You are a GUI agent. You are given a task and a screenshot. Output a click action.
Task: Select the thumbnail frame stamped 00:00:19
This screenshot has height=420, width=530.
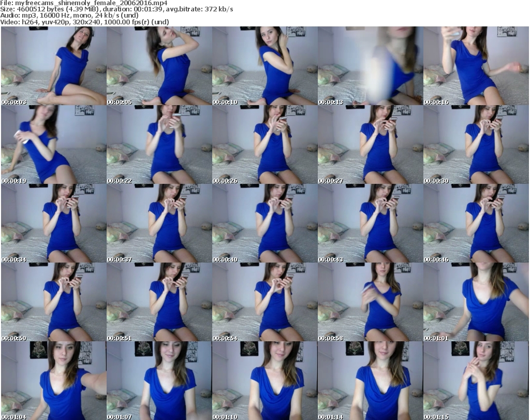tap(54, 144)
